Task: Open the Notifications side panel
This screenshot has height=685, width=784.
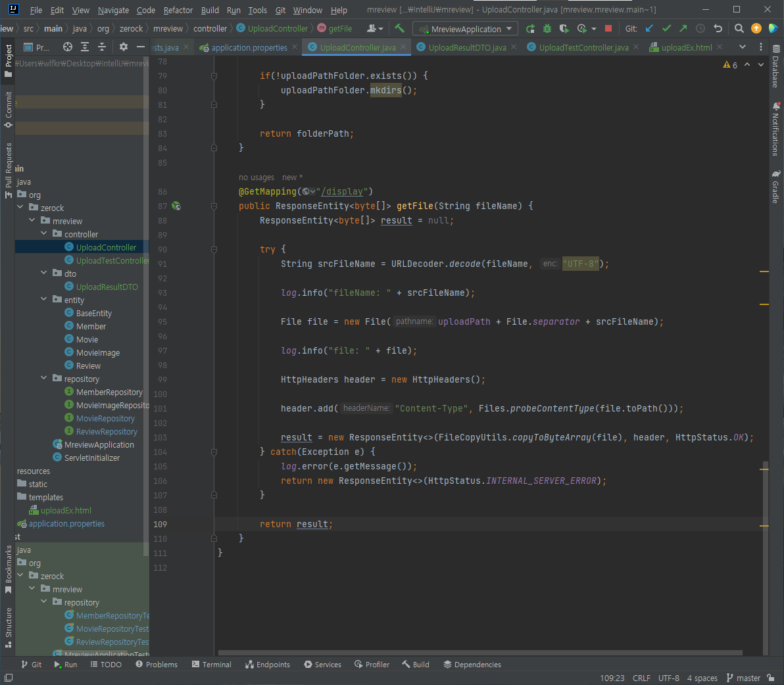Action: [775, 130]
